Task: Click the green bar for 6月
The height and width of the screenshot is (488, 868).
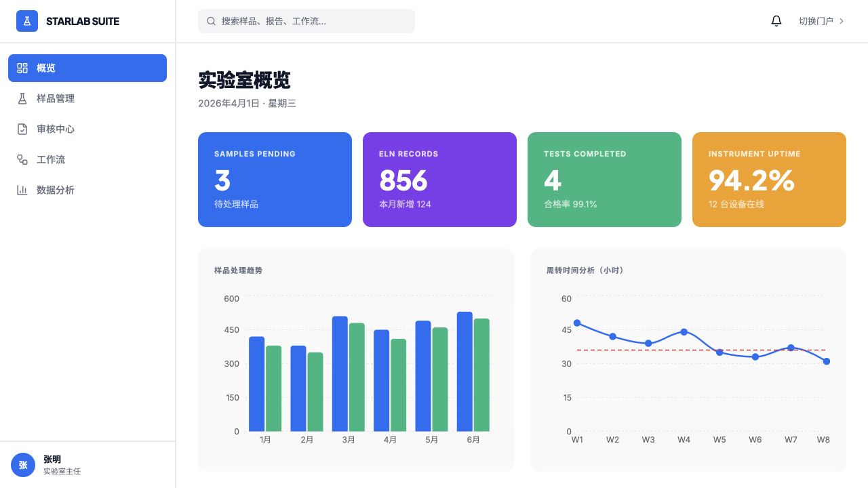Action: pos(481,375)
